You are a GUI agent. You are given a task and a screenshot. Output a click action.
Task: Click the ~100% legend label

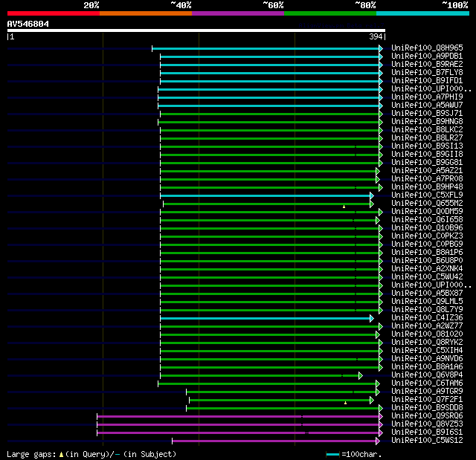pos(455,5)
